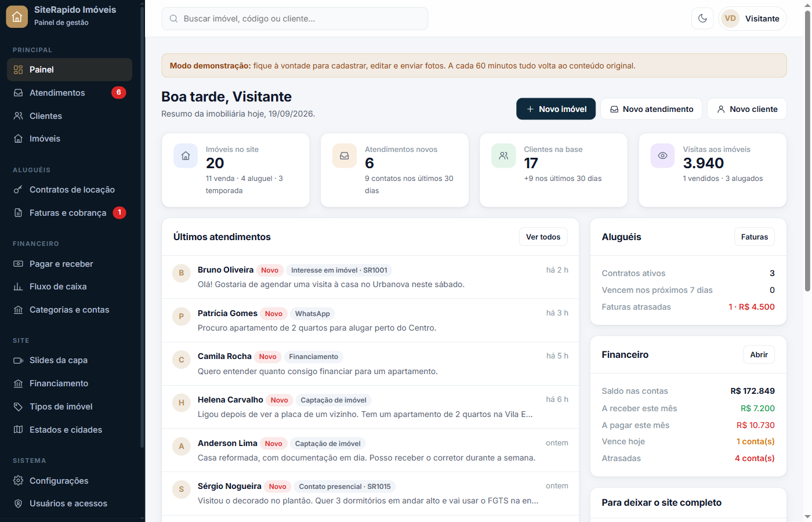The height and width of the screenshot is (522, 812).
Task: Click the Categorias e contas bank icon
Action: 18,310
